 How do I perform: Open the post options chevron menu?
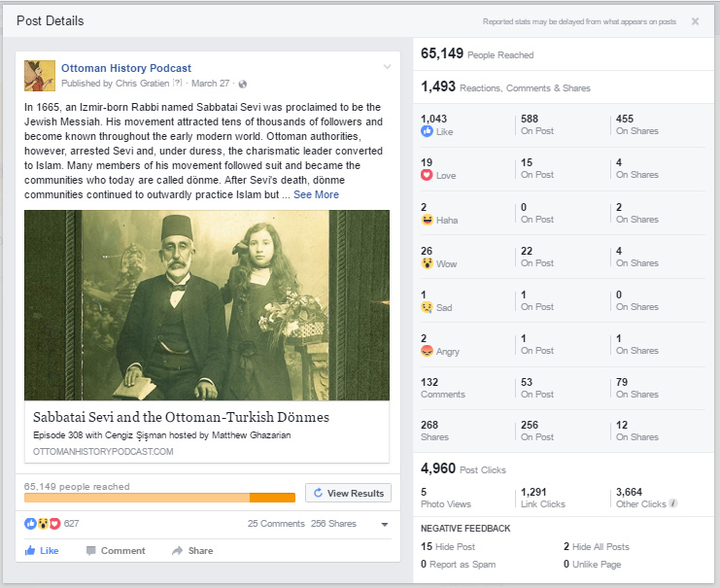[387, 67]
